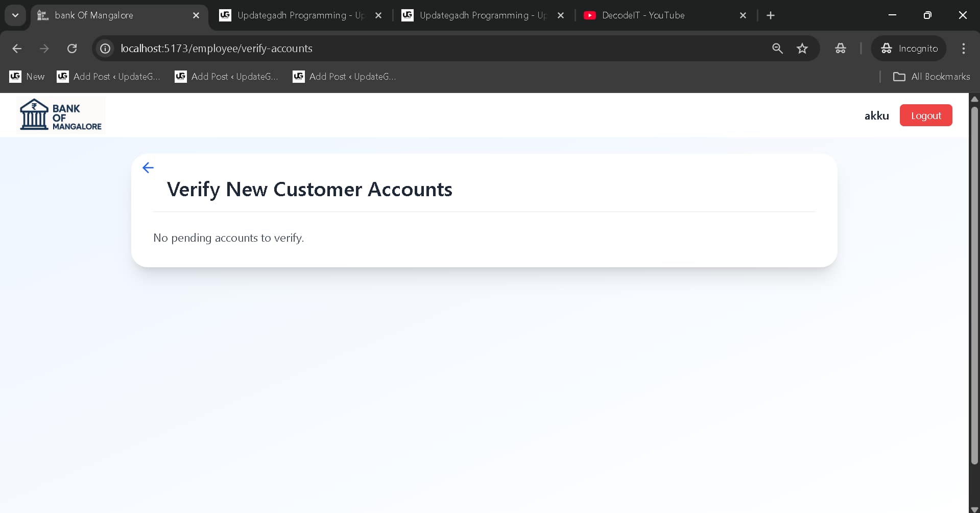Click the site information icon in address bar
The width and height of the screenshot is (980, 513).
coord(105,49)
